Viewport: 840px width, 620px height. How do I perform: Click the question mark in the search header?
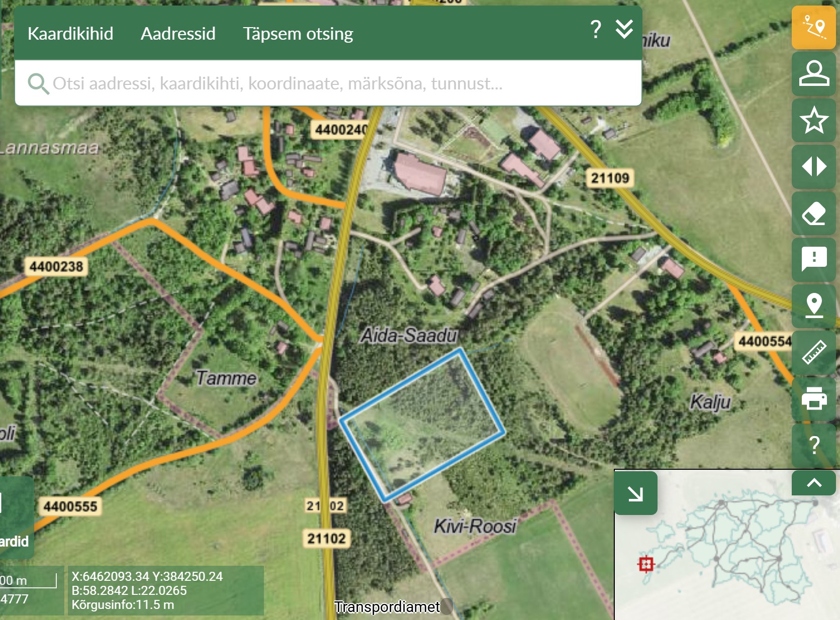click(596, 30)
